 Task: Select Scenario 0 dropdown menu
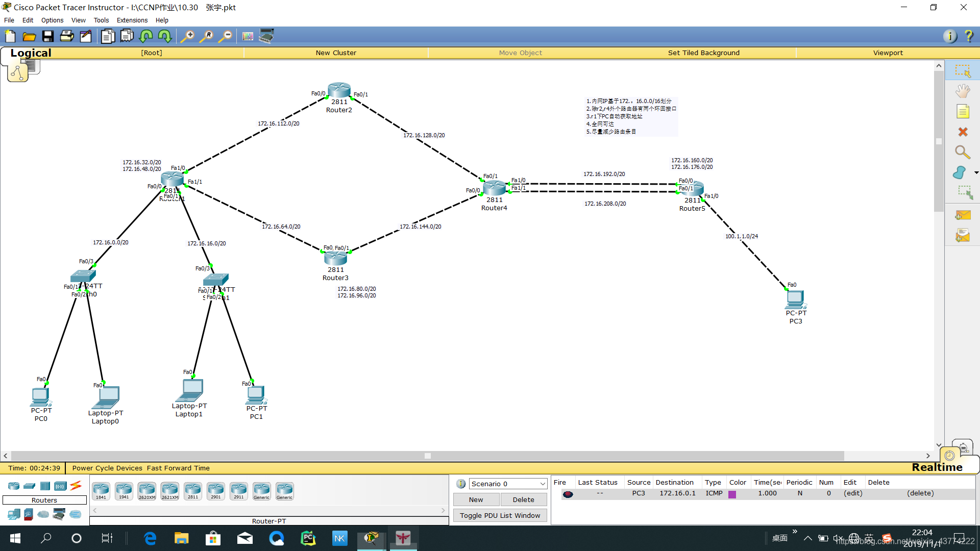click(507, 483)
